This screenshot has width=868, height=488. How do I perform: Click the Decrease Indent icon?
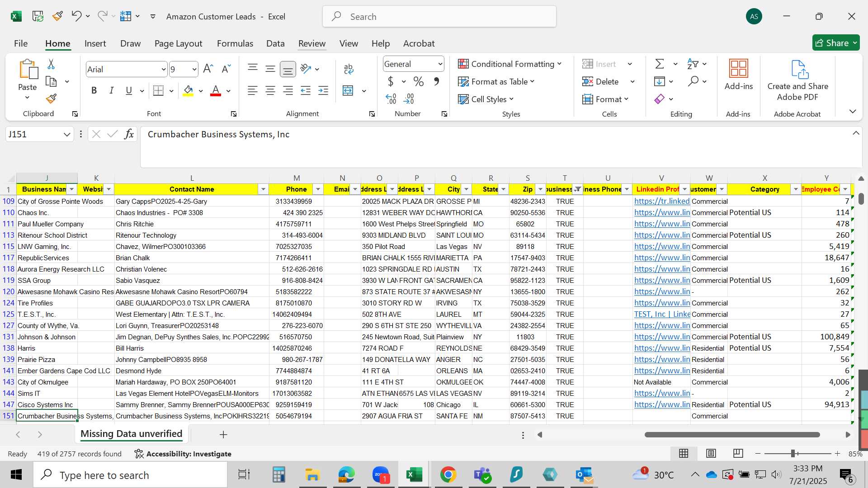306,91
